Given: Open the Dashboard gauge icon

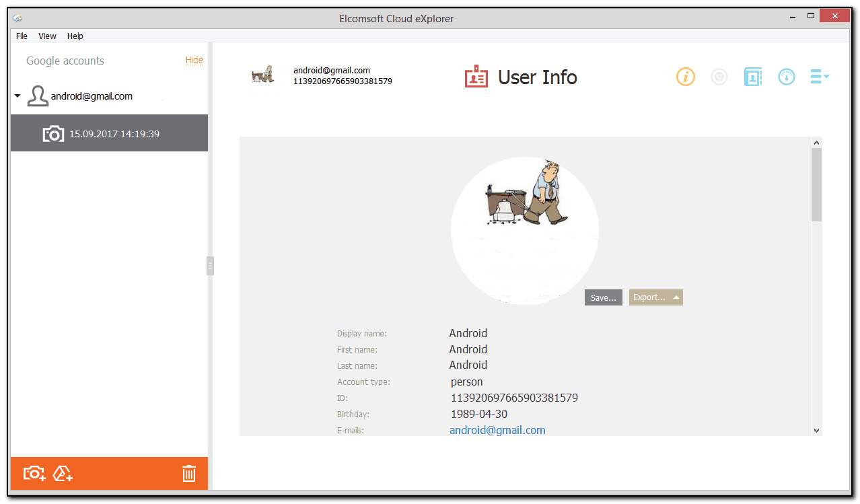Looking at the screenshot, I should (x=786, y=77).
